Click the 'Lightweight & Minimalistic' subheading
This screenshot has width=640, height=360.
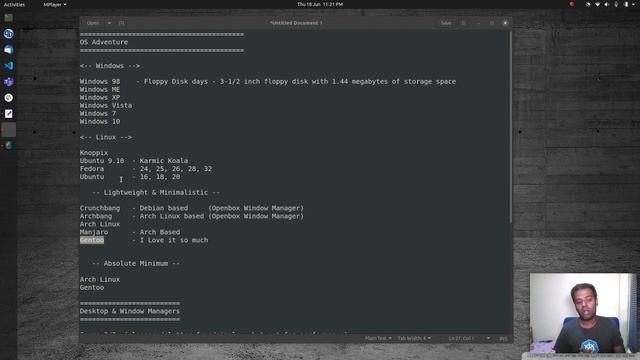[156, 192]
